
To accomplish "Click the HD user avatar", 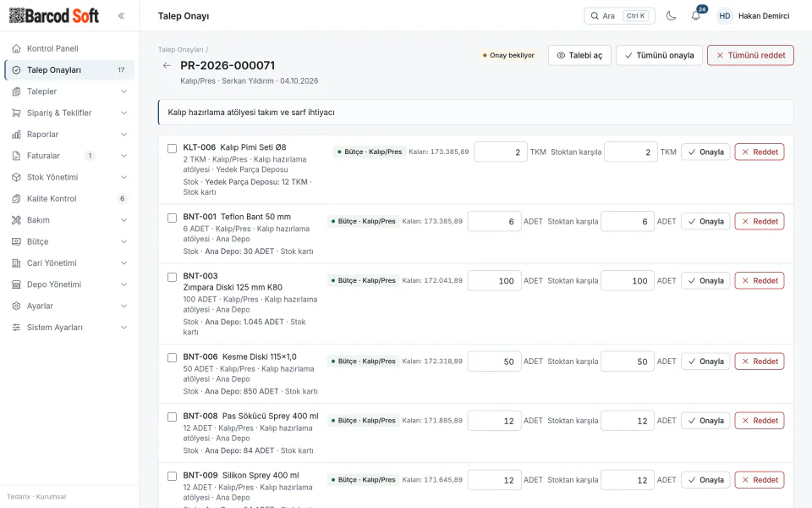I will pyautogui.click(x=725, y=16).
